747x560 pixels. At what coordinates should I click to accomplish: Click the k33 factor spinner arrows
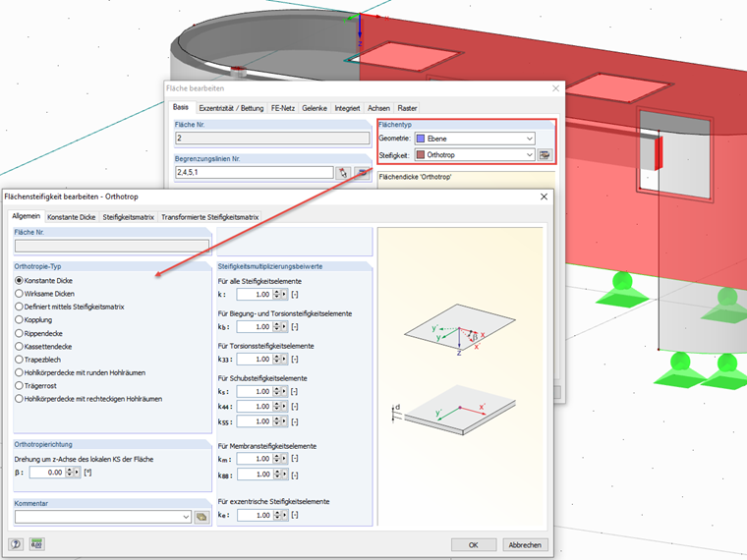click(x=276, y=359)
